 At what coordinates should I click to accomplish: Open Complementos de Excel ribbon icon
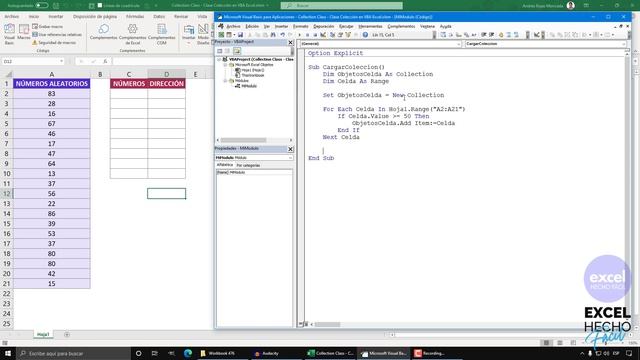(x=133, y=34)
